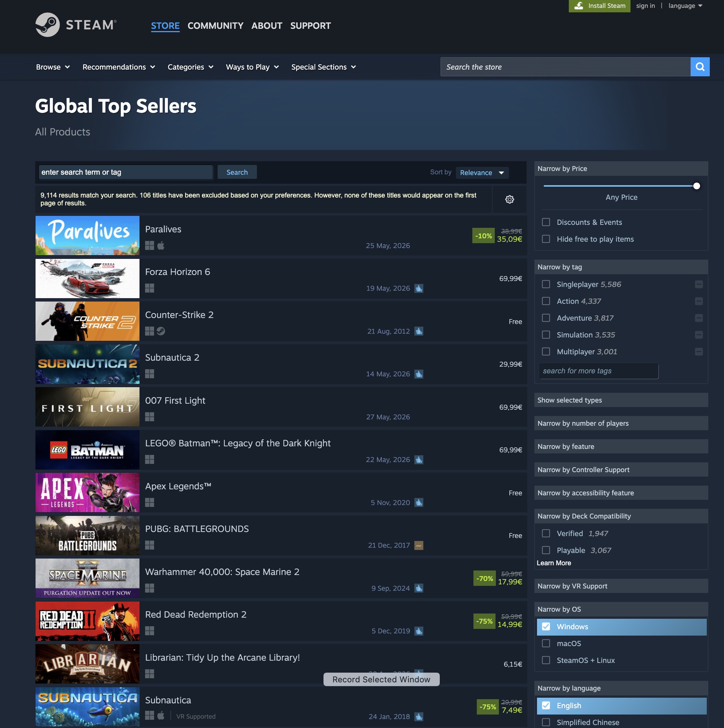Click Learn More under Deck Compatibility

point(554,563)
